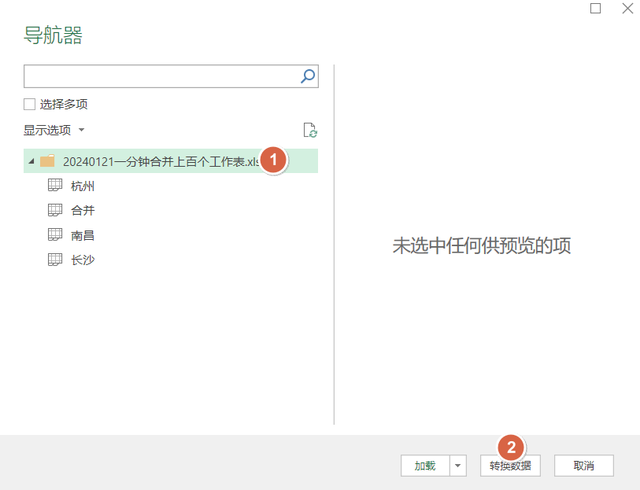This screenshot has width=640, height=490.
Task: Click the search magnifier icon
Action: 308,76
